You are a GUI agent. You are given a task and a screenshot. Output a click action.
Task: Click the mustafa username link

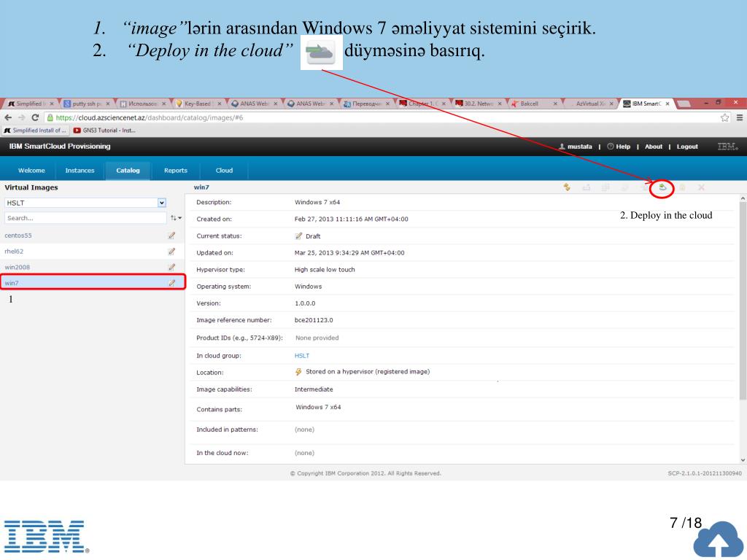pyautogui.click(x=580, y=147)
